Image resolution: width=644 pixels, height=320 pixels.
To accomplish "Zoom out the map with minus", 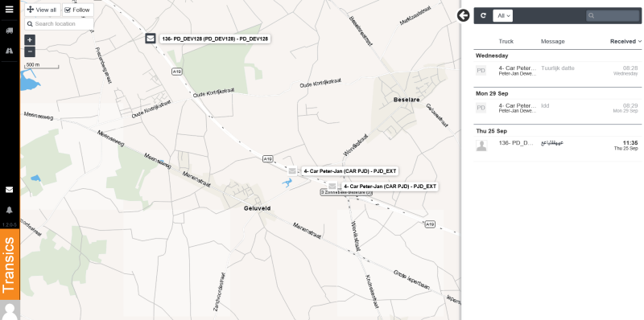I will point(30,51).
